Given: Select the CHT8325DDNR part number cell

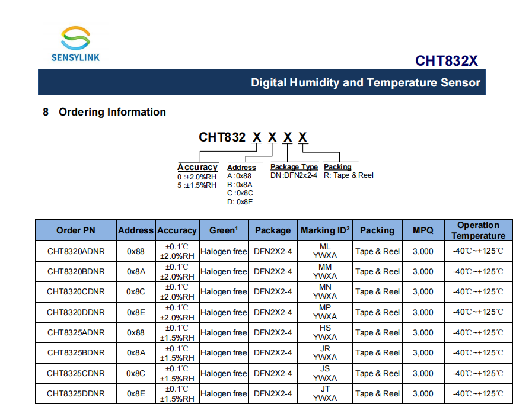Looking at the screenshot, I should [x=76, y=393].
